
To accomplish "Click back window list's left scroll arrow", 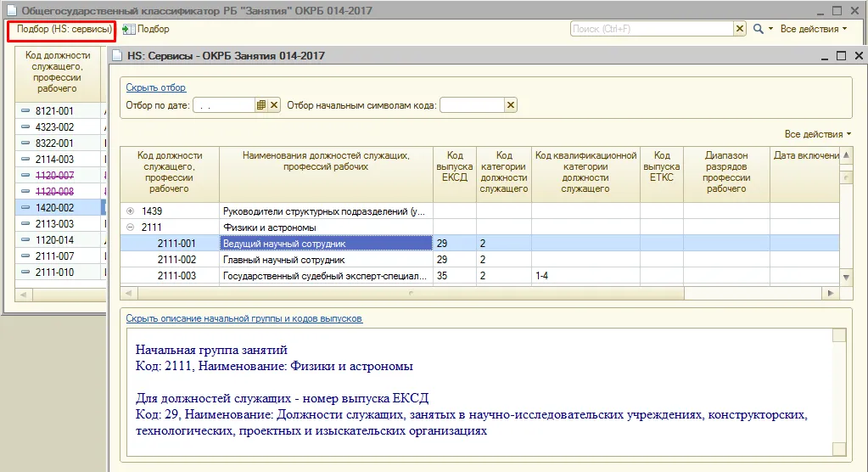I will coord(23,295).
